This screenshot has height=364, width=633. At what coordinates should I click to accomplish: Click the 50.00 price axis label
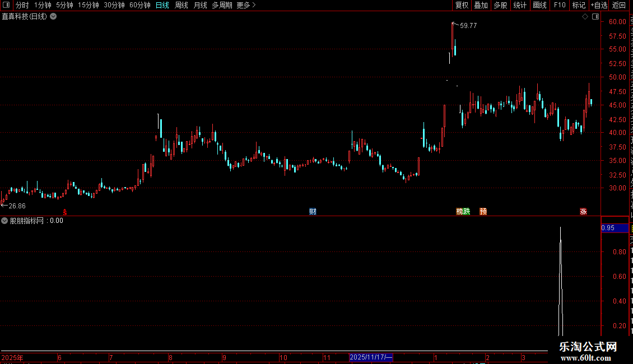click(x=617, y=77)
